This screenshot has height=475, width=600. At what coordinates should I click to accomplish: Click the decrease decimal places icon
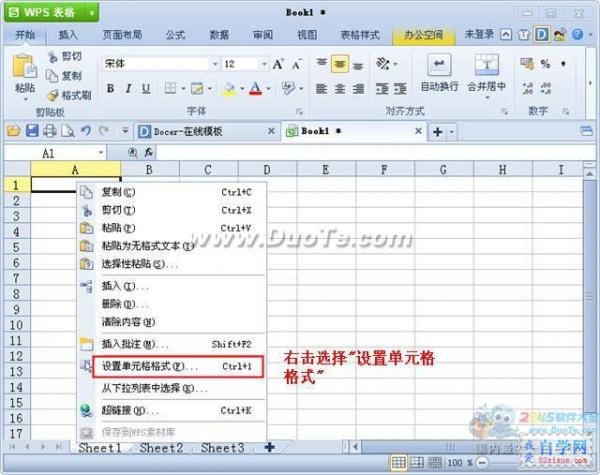click(x=546, y=88)
